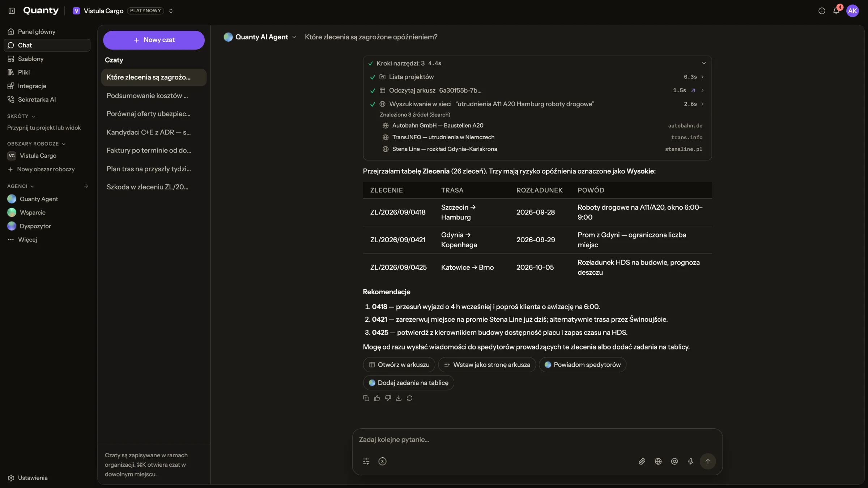868x488 pixels.
Task: Expand the Wyszukiwanie w sieci step
Action: (x=702, y=104)
